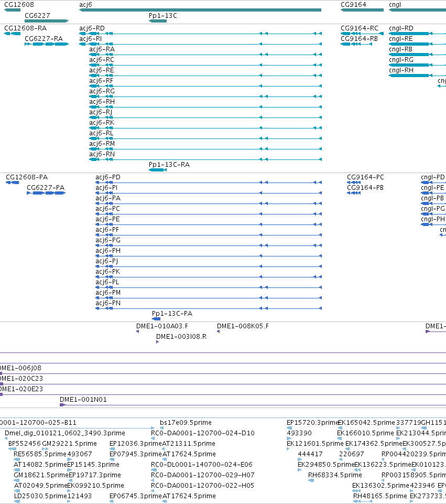Click transcript label acj6-RM
Viewport: 446px width, 504px height.
point(102,144)
